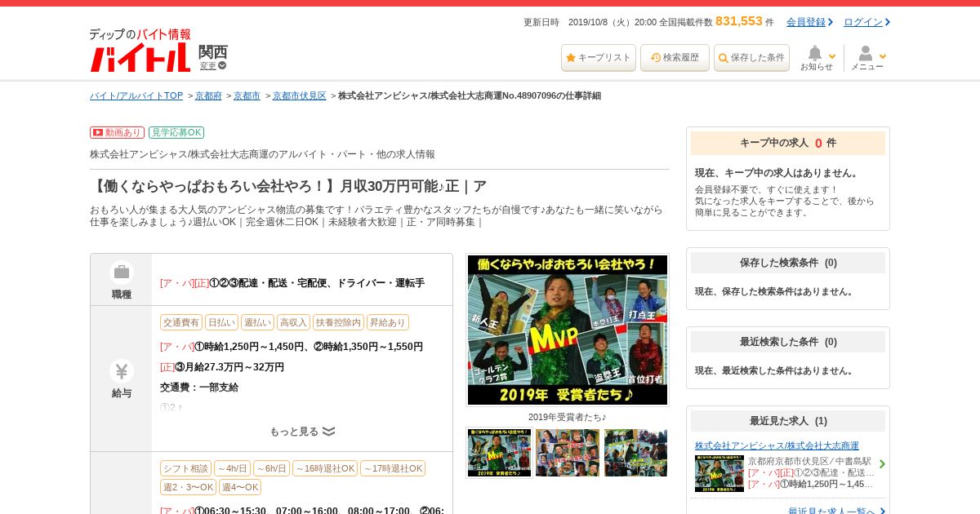Click the 最近検索した条件 (0) header
The width and height of the screenshot is (980, 514).
(x=788, y=342)
